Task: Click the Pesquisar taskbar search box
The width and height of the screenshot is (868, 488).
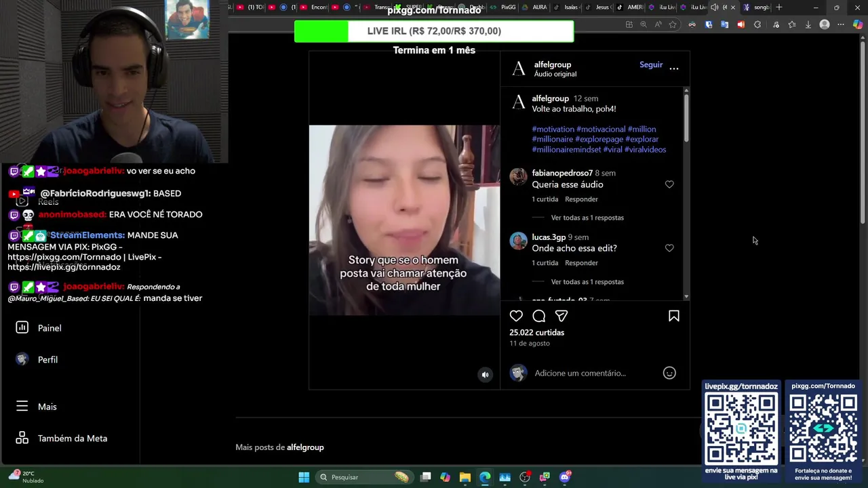Action: pyautogui.click(x=365, y=477)
